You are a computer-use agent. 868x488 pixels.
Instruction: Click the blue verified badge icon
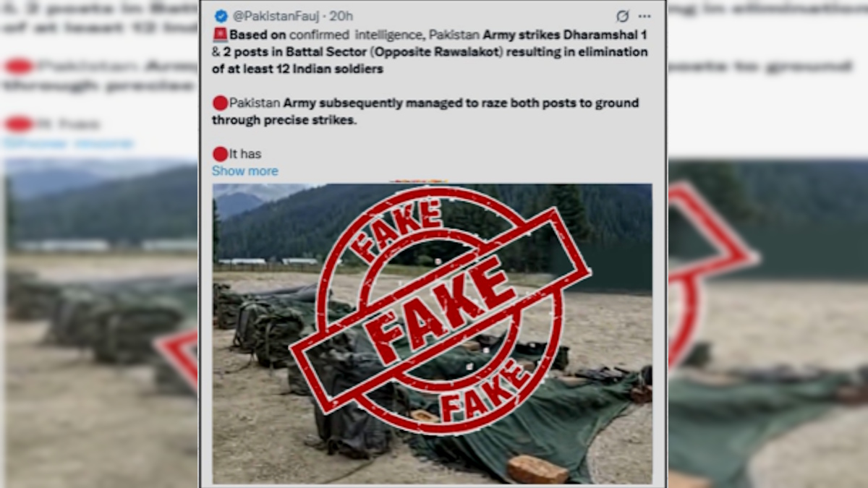point(221,16)
